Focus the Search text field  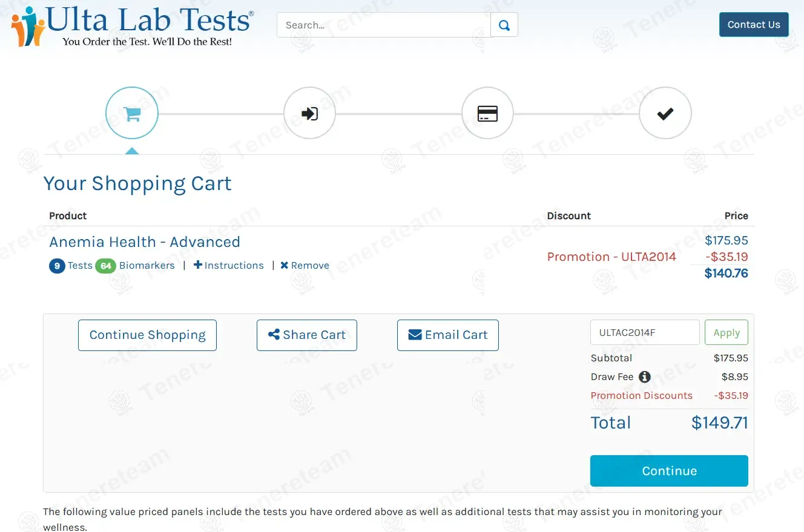[x=383, y=25]
